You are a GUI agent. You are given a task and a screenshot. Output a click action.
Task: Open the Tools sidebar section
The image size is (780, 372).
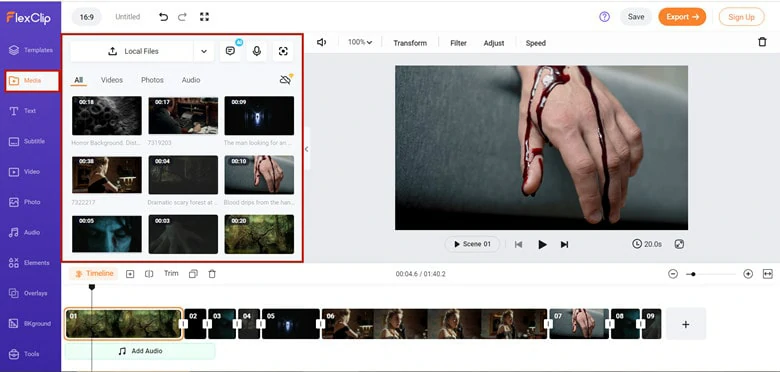pyautogui.click(x=25, y=354)
